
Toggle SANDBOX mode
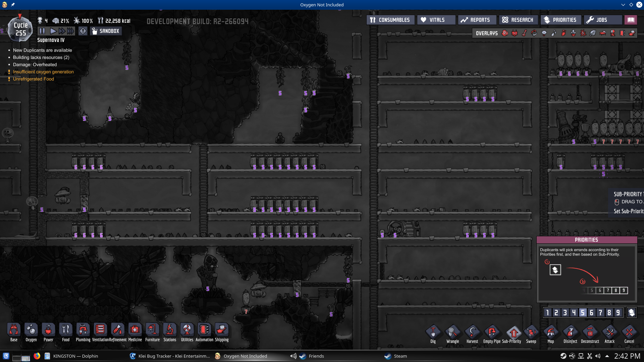point(106,31)
